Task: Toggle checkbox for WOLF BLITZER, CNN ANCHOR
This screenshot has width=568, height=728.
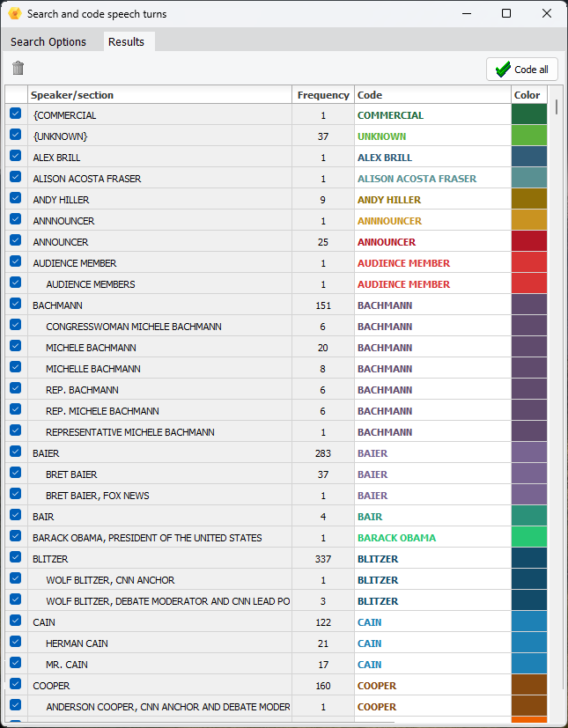Action: point(15,578)
